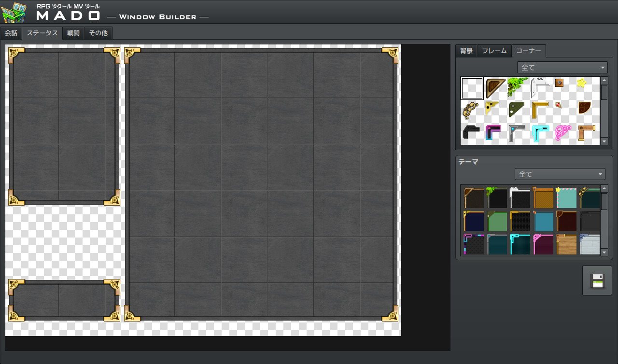The height and width of the screenshot is (364, 618).
Task: Select the brown triangular corner decoration
Action: coord(495,87)
